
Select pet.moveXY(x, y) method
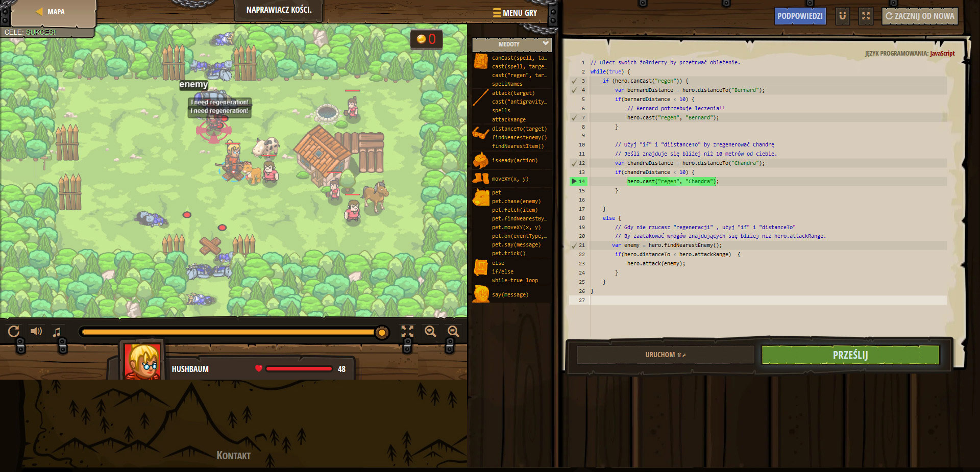pos(516,227)
